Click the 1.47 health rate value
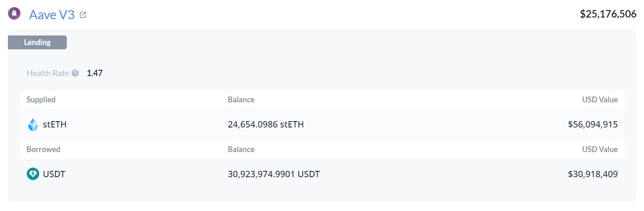644x211 pixels. [x=95, y=73]
